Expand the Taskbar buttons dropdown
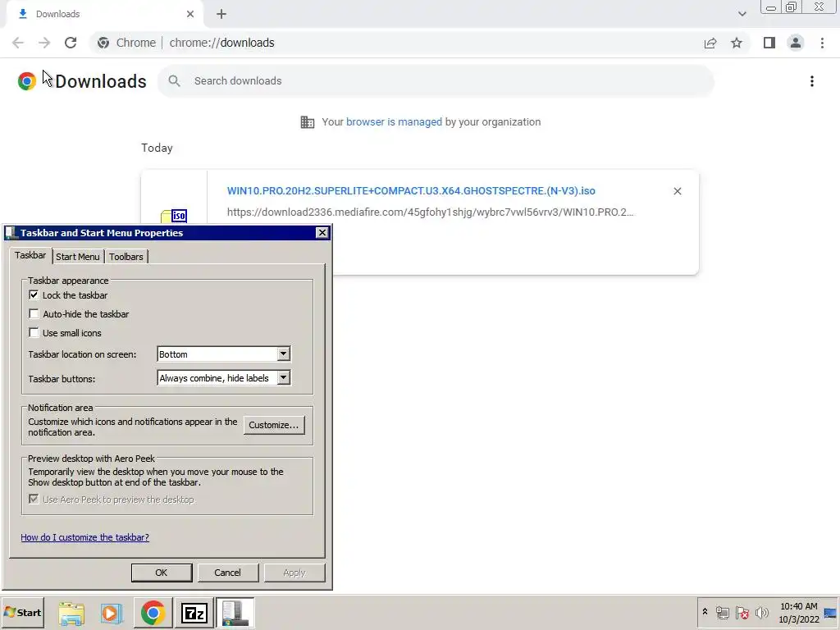Image resolution: width=840 pixels, height=630 pixels. click(x=283, y=377)
